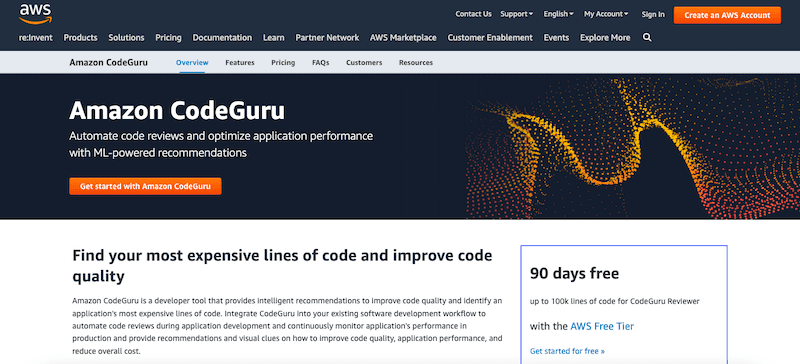Image resolution: width=800 pixels, height=364 pixels.
Task: Click the Amazon CodeGuru hero heading
Action: (177, 110)
